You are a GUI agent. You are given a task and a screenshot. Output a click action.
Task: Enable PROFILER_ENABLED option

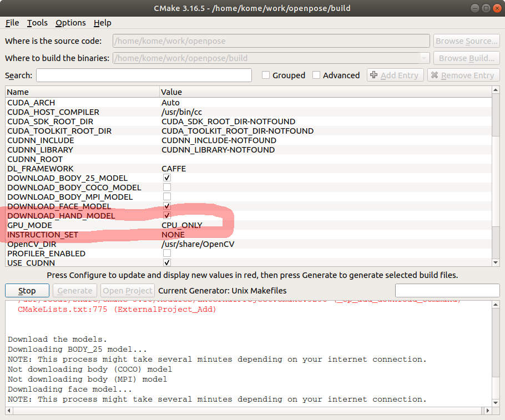(x=166, y=253)
